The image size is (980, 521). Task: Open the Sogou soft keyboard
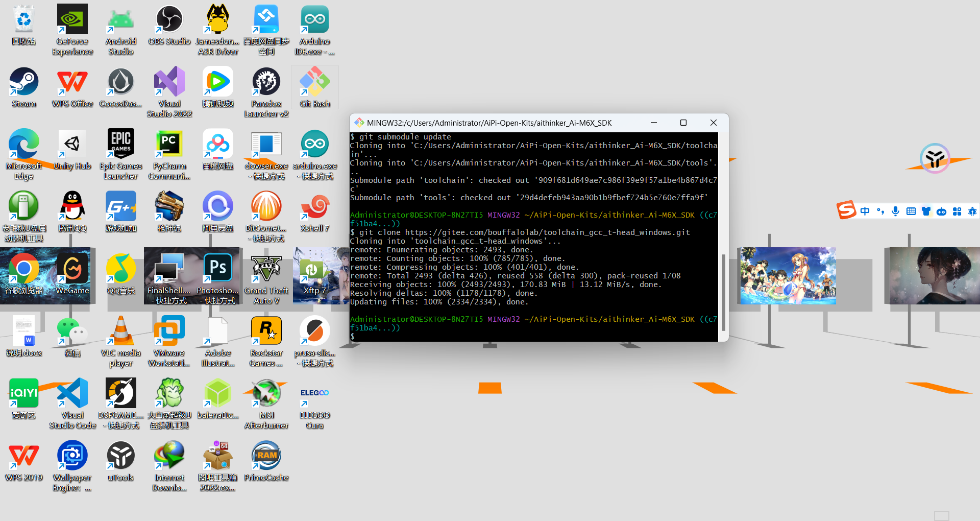coord(911,211)
